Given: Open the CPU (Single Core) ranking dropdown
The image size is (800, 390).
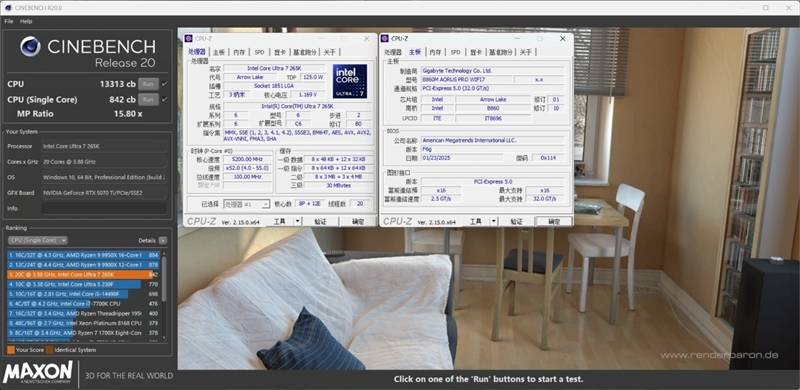Looking at the screenshot, I should pyautogui.click(x=38, y=240).
